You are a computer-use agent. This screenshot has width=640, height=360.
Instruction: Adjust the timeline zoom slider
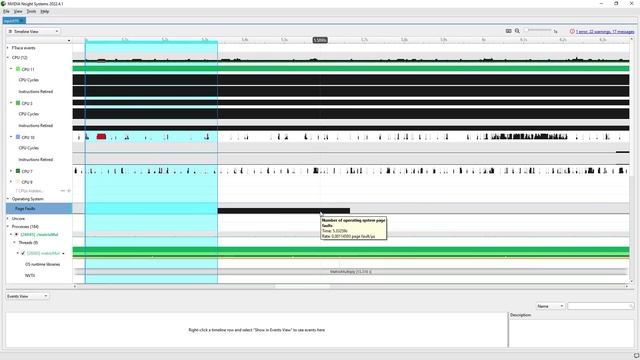(x=538, y=30)
